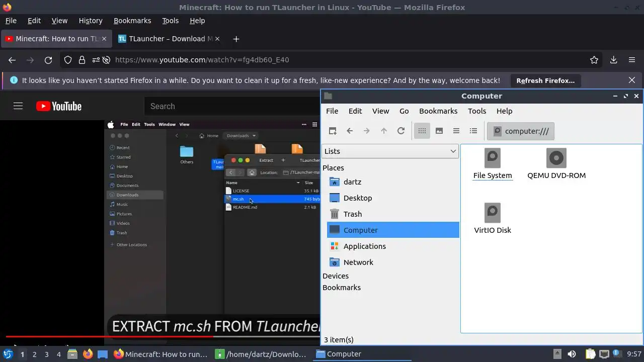
Task: Open file manager Help menu
Action: [x=504, y=111]
